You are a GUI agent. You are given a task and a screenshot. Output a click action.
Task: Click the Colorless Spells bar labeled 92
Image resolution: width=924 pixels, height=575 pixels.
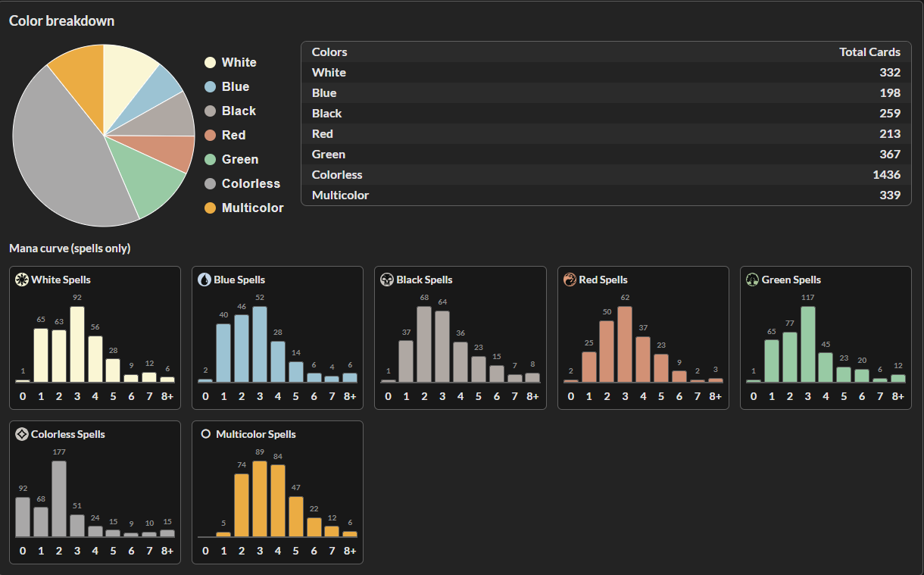(x=23, y=517)
